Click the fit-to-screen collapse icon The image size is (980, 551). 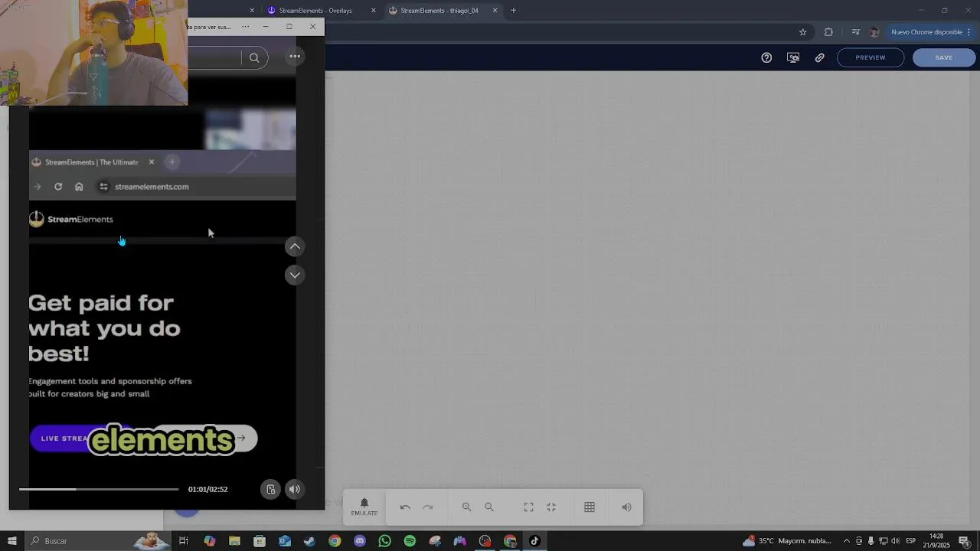pyautogui.click(x=551, y=507)
